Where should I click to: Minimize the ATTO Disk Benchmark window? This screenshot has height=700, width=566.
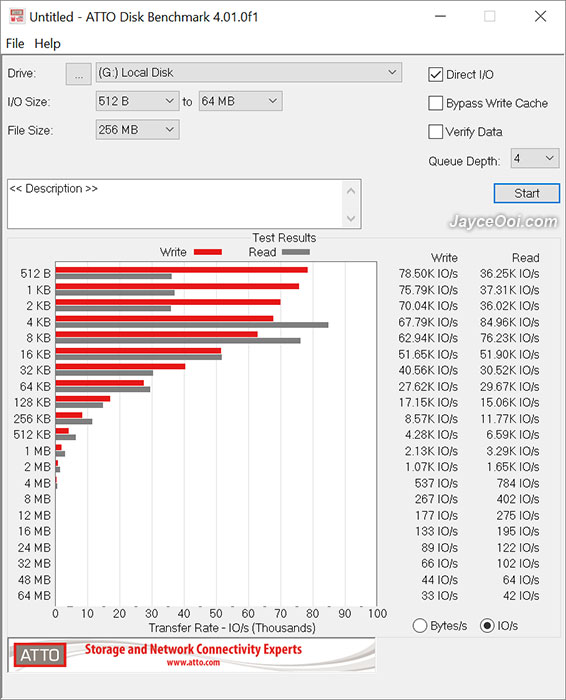441,17
